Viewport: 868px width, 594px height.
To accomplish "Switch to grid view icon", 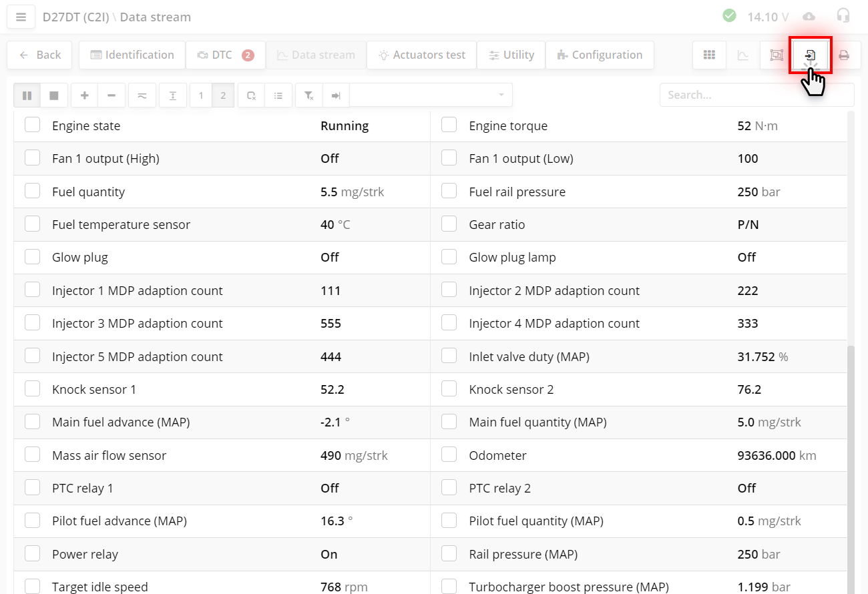I will tap(709, 55).
